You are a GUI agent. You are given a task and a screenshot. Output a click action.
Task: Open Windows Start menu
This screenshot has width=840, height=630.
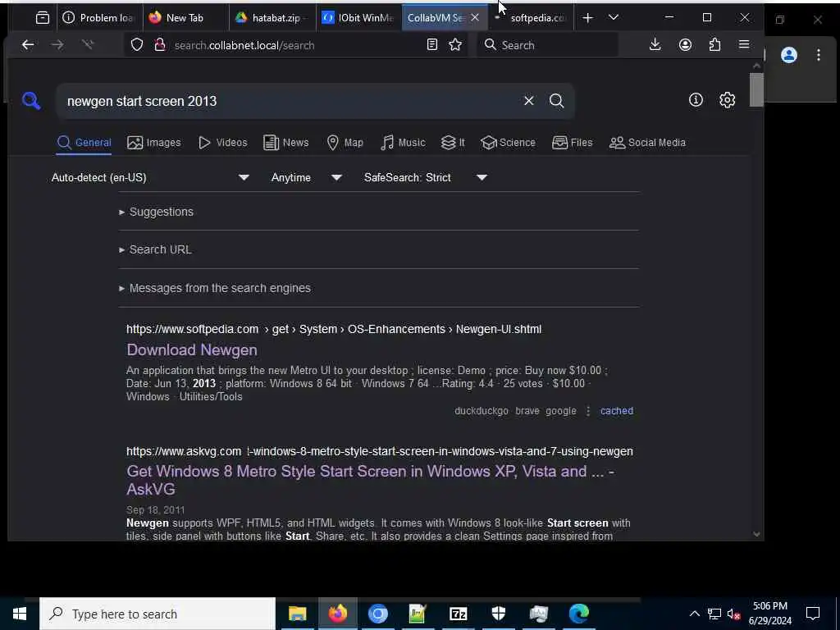pos(20,614)
